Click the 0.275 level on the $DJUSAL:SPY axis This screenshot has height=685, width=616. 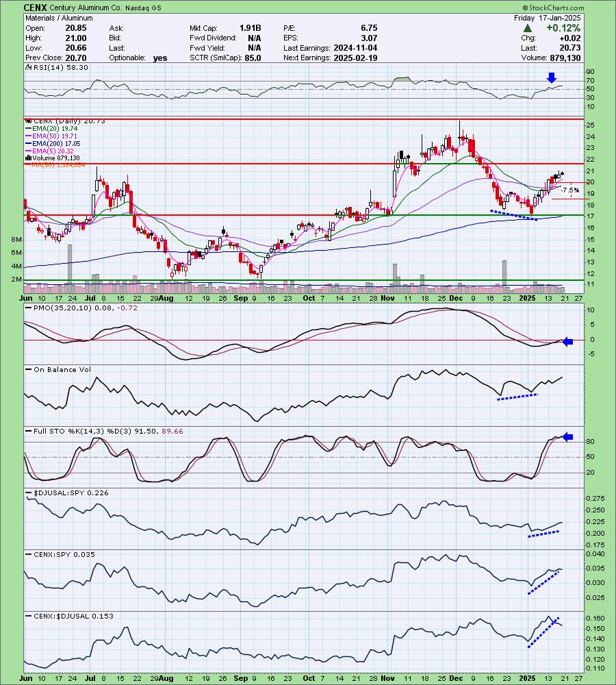(595, 499)
